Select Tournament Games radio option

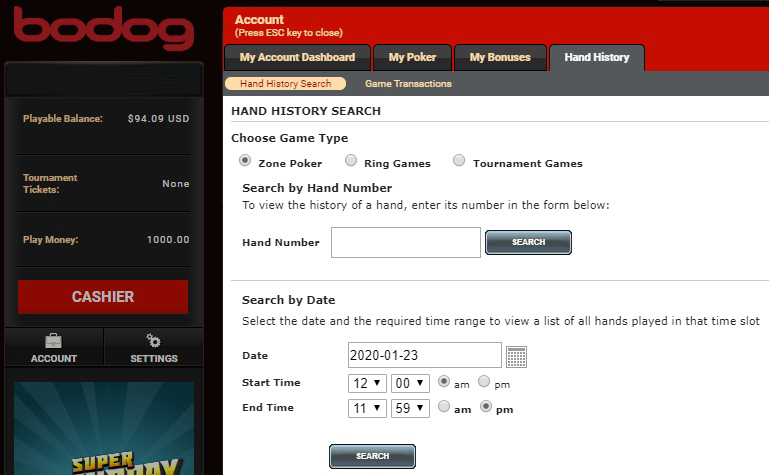click(x=459, y=161)
